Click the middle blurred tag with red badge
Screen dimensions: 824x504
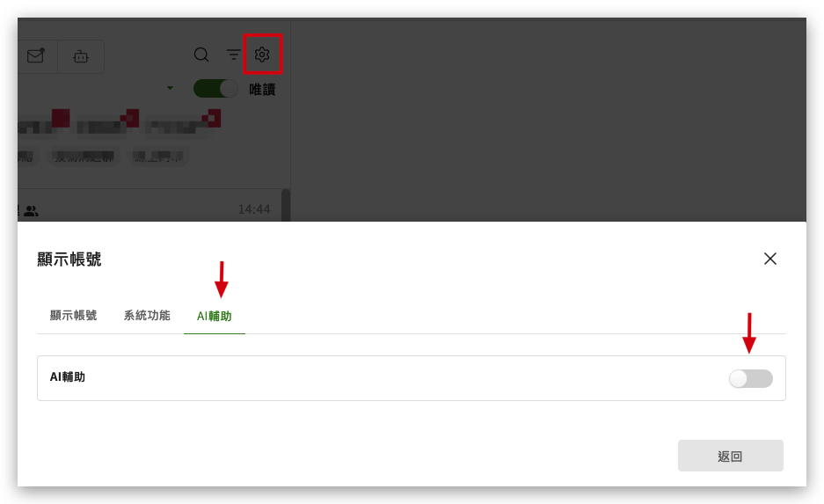107,124
